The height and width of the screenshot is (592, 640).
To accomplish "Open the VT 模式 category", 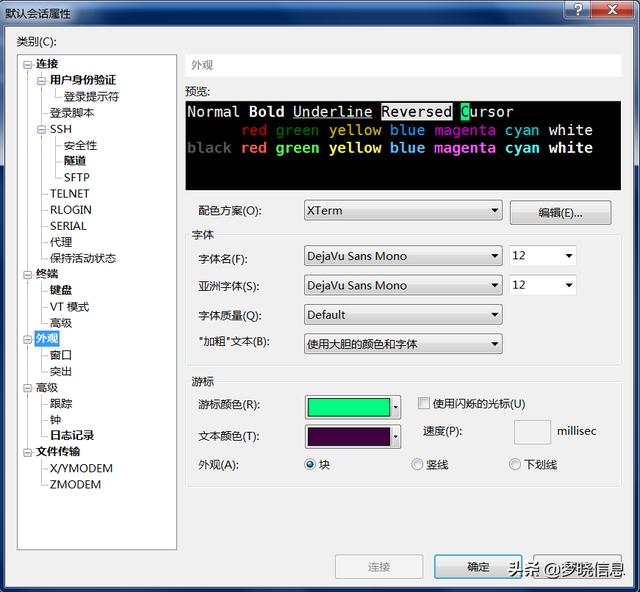I will point(69,307).
